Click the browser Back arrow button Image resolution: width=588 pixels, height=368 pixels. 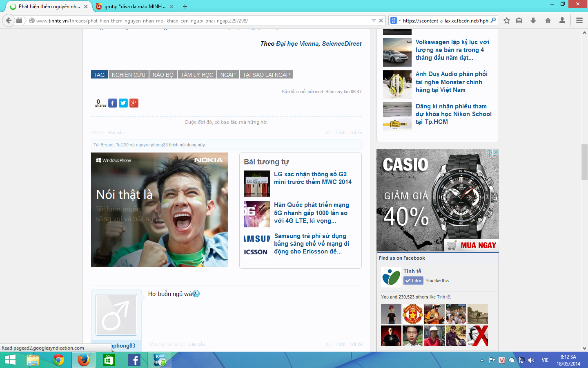pos(9,20)
